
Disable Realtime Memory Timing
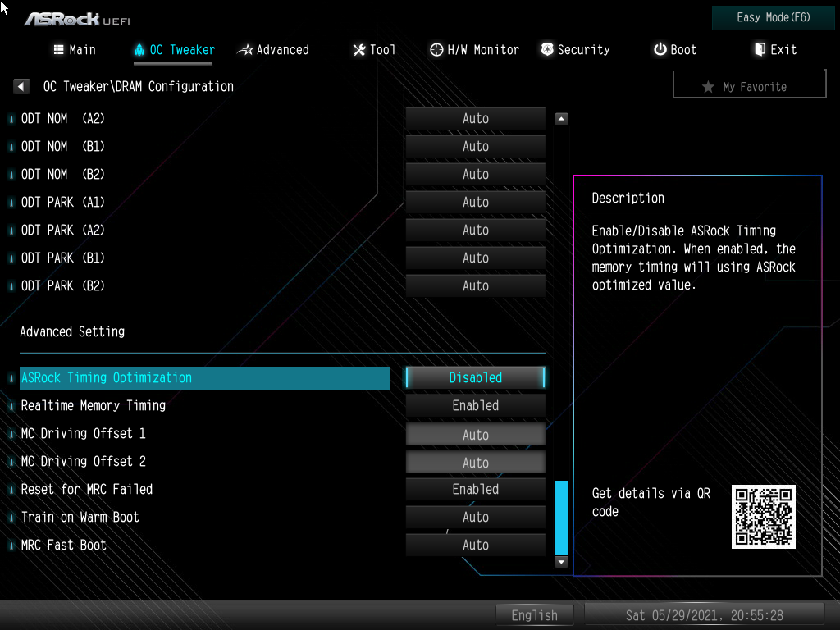475,405
